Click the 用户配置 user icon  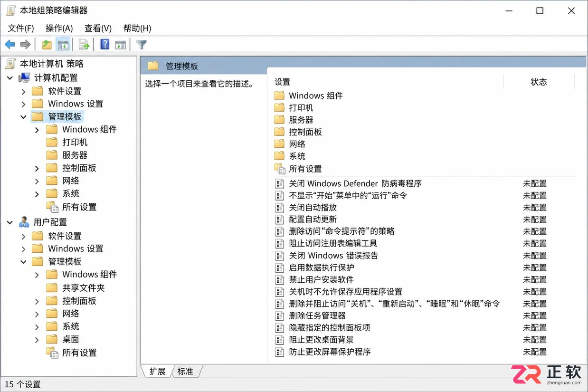pos(24,222)
